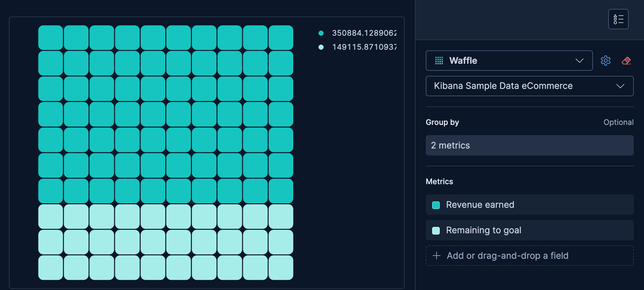The width and height of the screenshot is (644, 290).
Task: Click the Remaining to goal color swatch
Action: [436, 230]
